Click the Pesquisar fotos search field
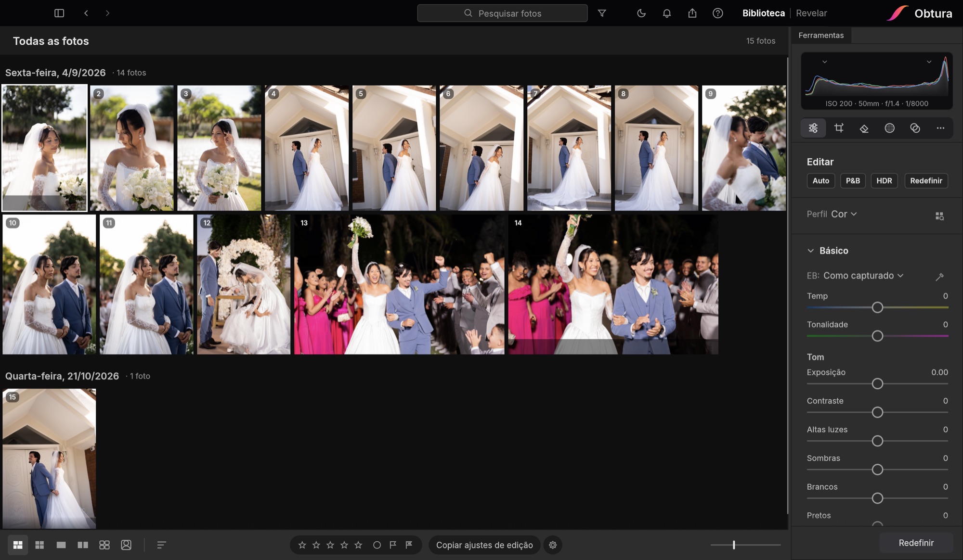963x560 pixels. coord(502,13)
